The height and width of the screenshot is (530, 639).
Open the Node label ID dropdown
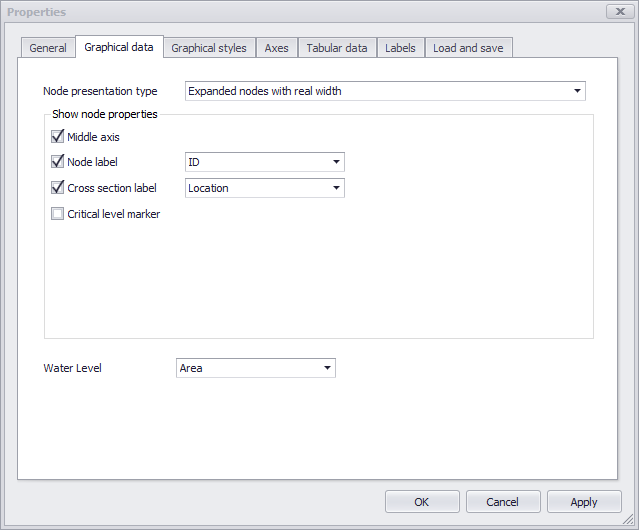click(x=264, y=162)
